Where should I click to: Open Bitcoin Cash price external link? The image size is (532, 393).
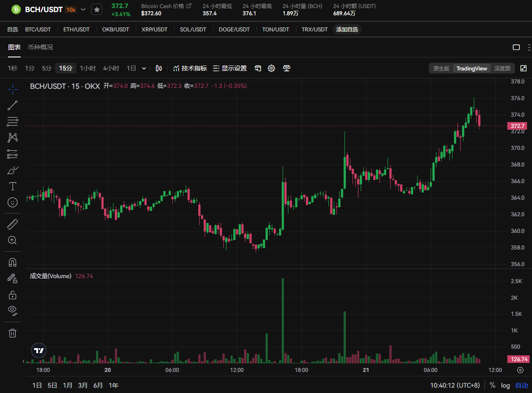pos(189,6)
